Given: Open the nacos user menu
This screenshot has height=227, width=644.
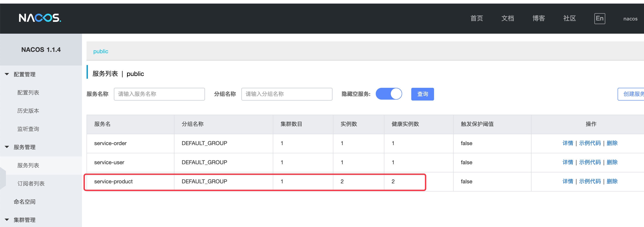Looking at the screenshot, I should click(630, 19).
